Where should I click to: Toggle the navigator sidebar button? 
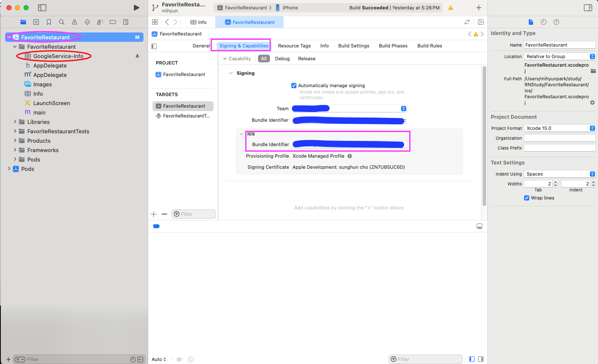(42, 8)
